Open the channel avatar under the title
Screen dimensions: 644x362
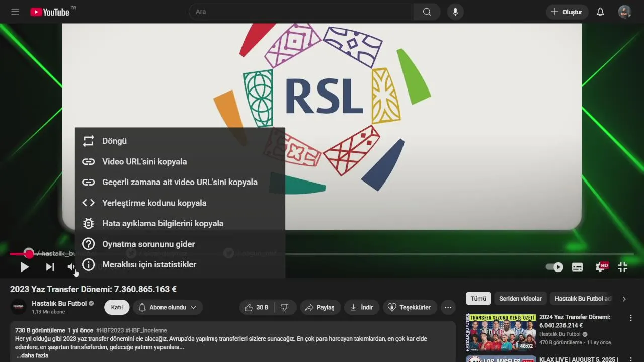[x=19, y=307]
